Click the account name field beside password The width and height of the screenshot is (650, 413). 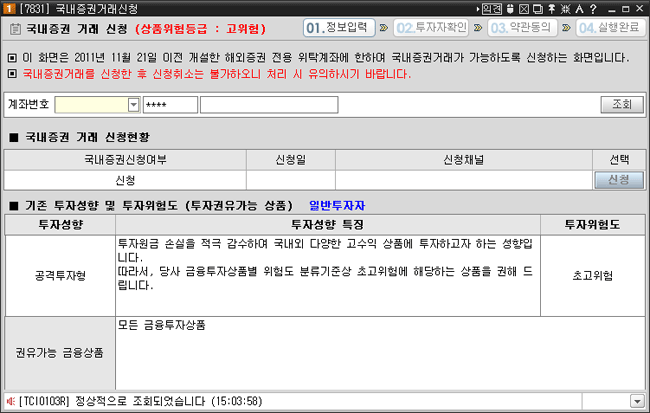pyautogui.click(x=268, y=104)
